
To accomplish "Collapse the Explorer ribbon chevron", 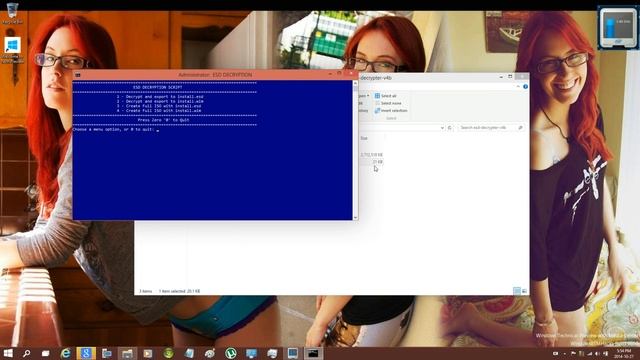I will click(x=518, y=87).
